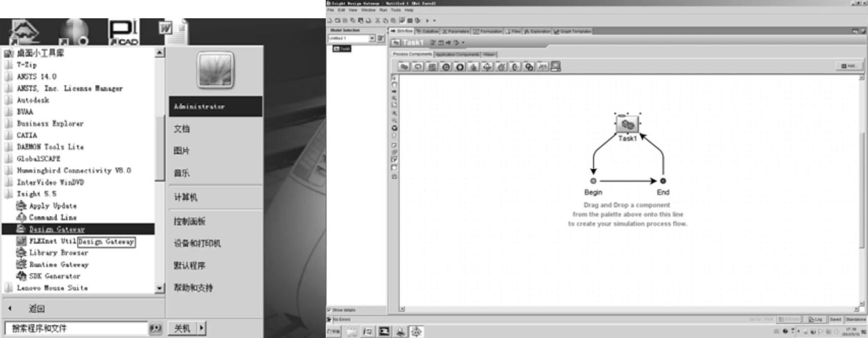Open the Model Selection dropdown
The width and height of the screenshot is (868, 338).
(x=371, y=39)
